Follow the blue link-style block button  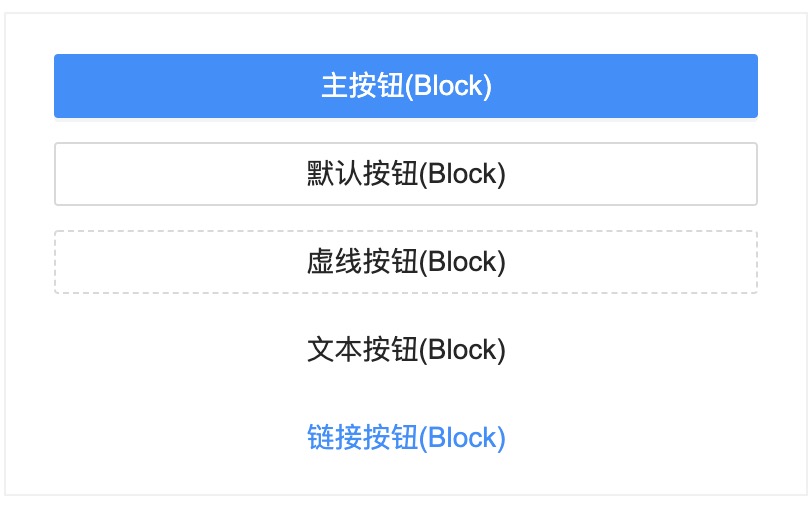(406, 438)
